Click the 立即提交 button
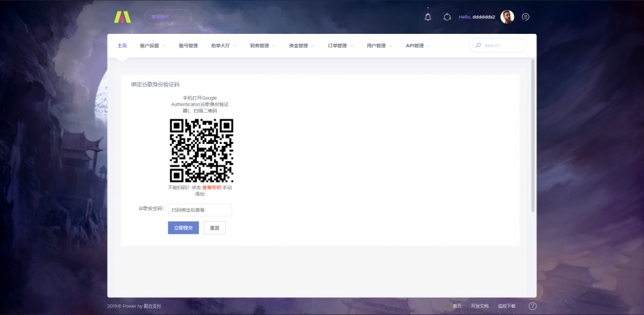The image size is (644, 315). 183,228
